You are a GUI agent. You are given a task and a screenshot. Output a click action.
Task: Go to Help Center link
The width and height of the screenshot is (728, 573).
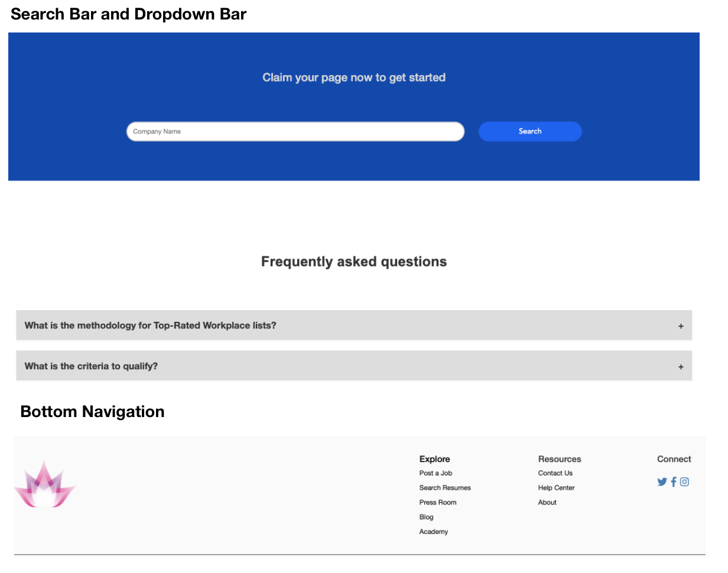[x=557, y=488]
